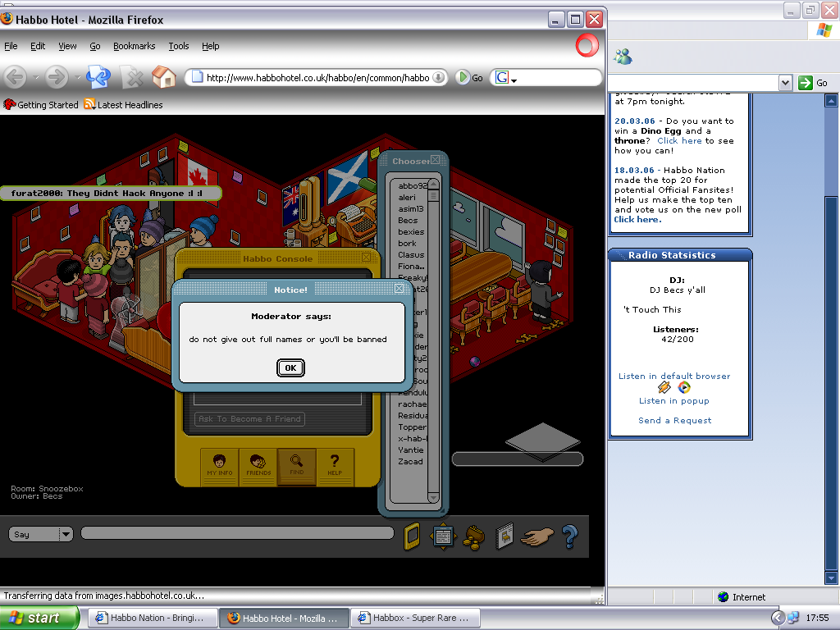Open the Bookmarks menu

tap(134, 47)
